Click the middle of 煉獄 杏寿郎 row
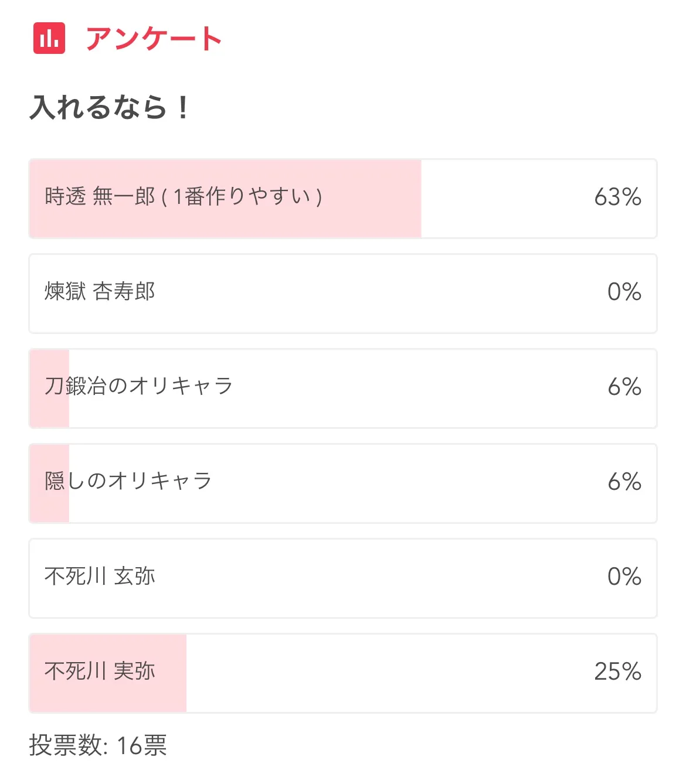 click(x=343, y=293)
